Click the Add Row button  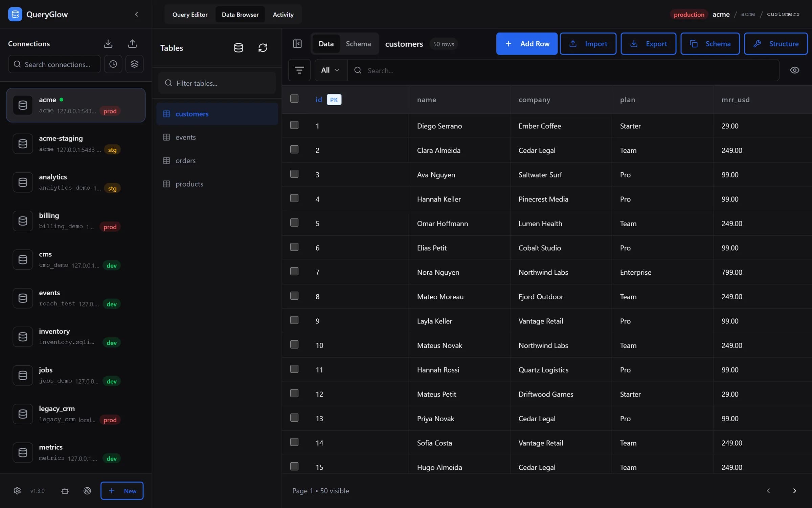[527, 44]
